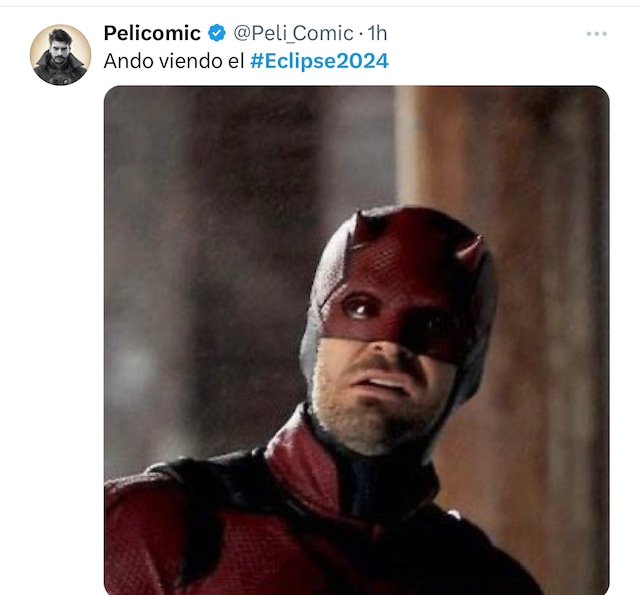Screen dimensions: 640x595
Task: Select the tweet text "Ando viendo el"
Action: 174,61
